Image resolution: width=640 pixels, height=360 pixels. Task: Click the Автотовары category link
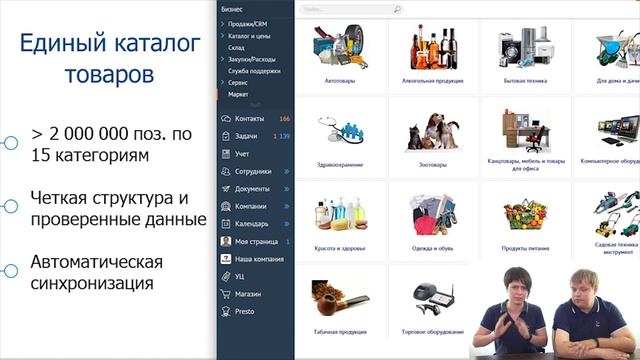pos(340,81)
